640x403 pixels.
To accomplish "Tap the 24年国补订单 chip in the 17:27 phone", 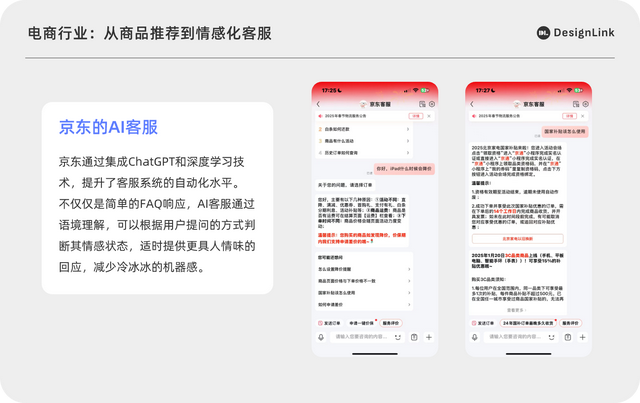I will [528, 323].
